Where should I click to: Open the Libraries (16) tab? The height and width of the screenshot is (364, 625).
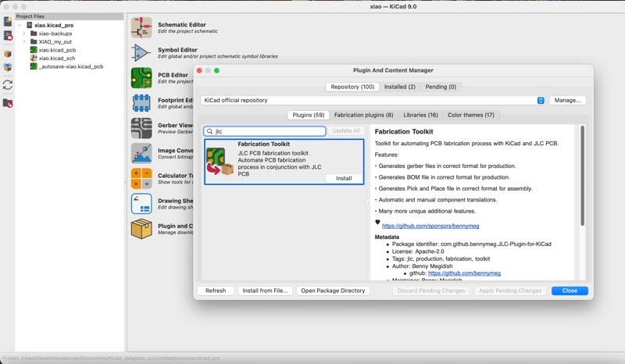click(420, 116)
